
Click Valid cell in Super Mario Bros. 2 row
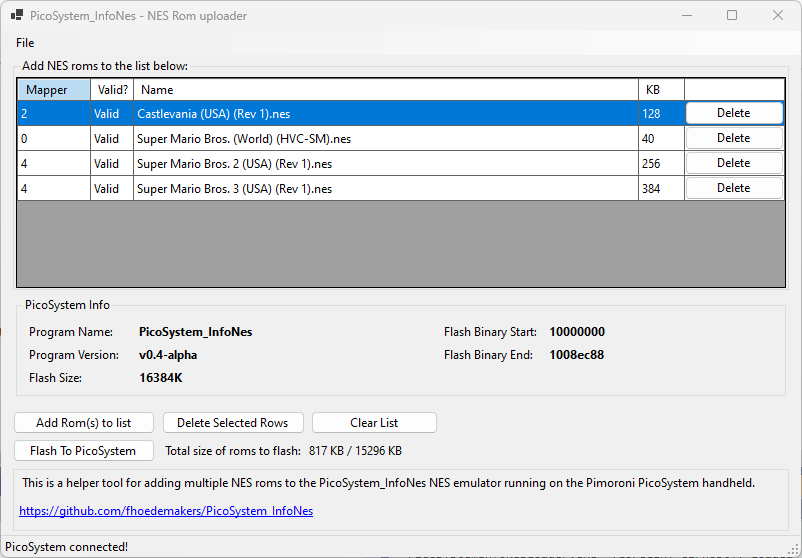112,164
